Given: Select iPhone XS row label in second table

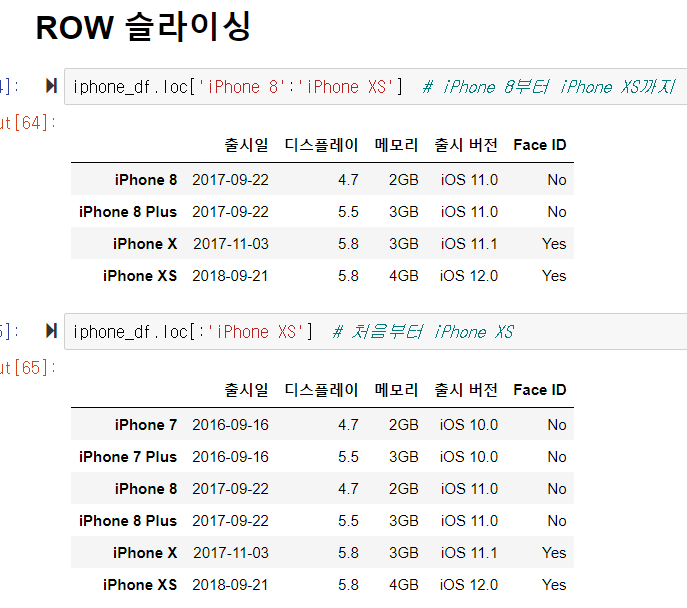Looking at the screenshot, I should pyautogui.click(x=140, y=584).
